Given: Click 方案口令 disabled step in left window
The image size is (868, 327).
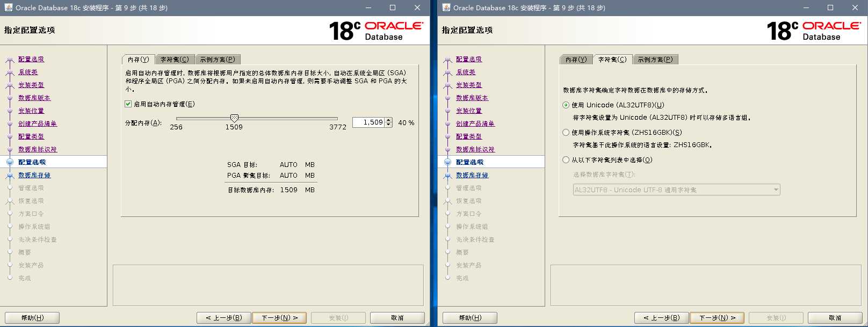Looking at the screenshot, I should [31, 214].
